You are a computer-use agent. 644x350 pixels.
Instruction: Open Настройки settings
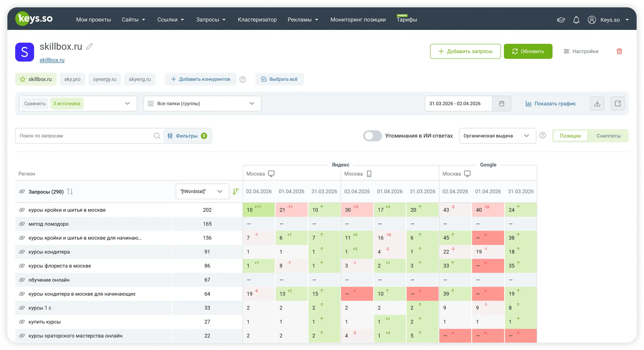[581, 51]
